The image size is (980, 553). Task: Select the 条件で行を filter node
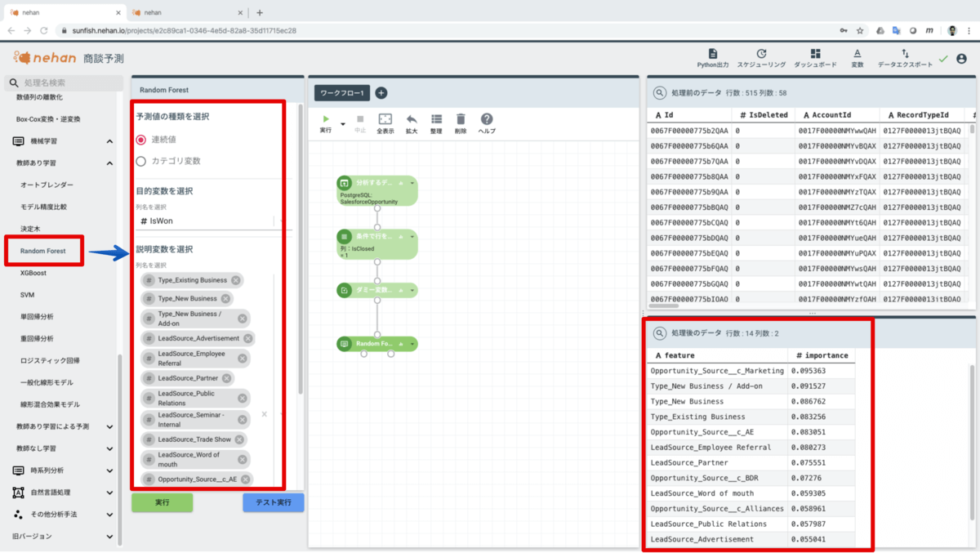[x=376, y=243]
